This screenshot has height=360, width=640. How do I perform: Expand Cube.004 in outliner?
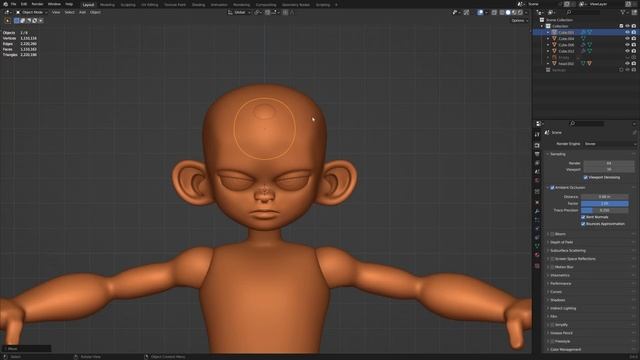pos(548,39)
